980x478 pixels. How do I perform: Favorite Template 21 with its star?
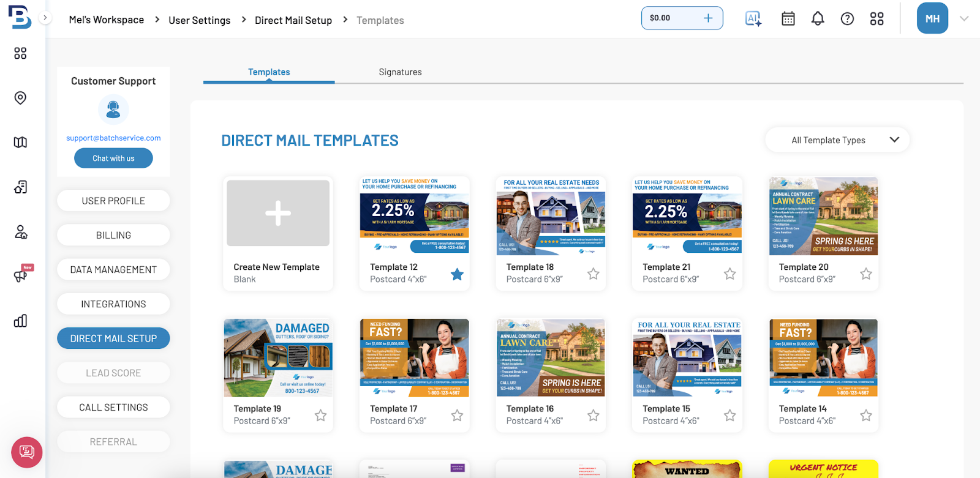(x=729, y=274)
